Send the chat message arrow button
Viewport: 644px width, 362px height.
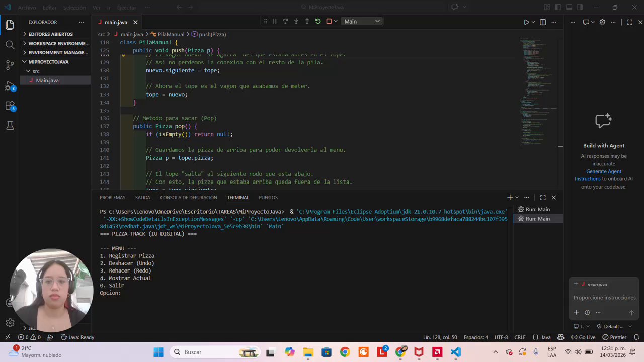tap(631, 312)
